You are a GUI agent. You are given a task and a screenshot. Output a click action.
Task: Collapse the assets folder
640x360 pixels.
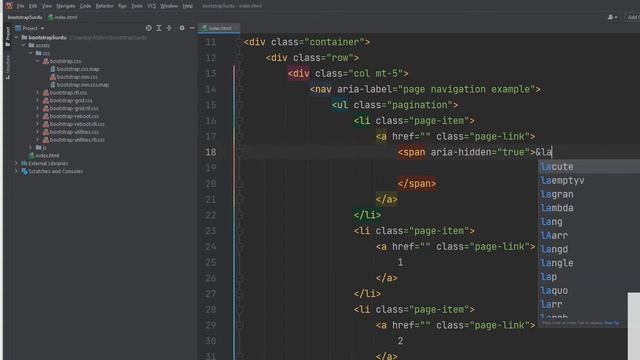(x=24, y=45)
